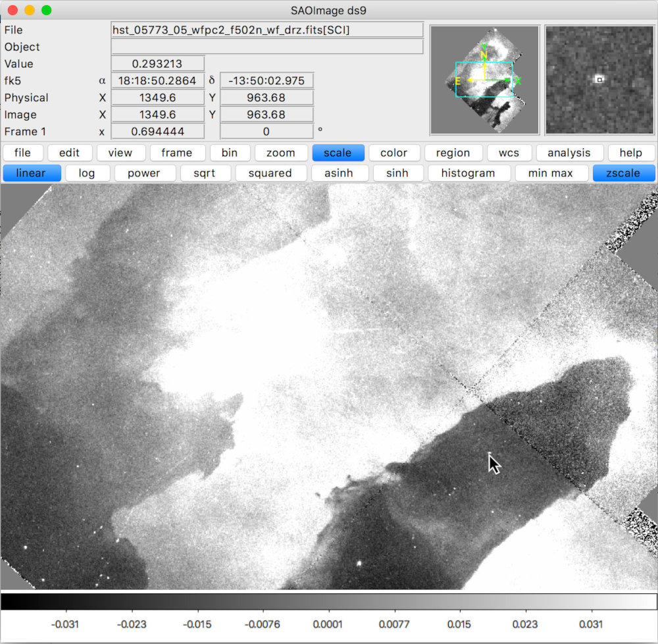Viewport: 658px width, 644px height.
Task: Set scale limits to min max
Action: click(551, 173)
